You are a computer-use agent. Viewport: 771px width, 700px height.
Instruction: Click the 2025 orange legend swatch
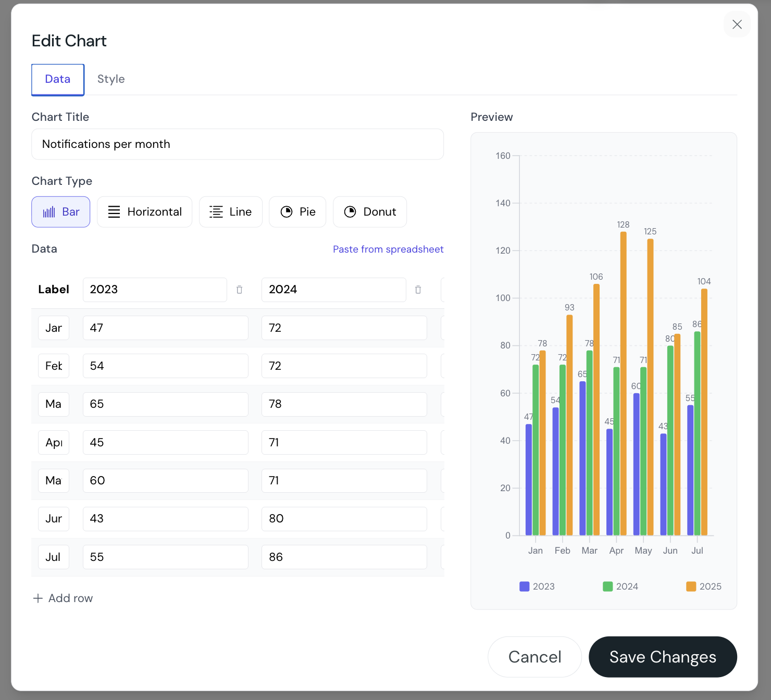691,586
